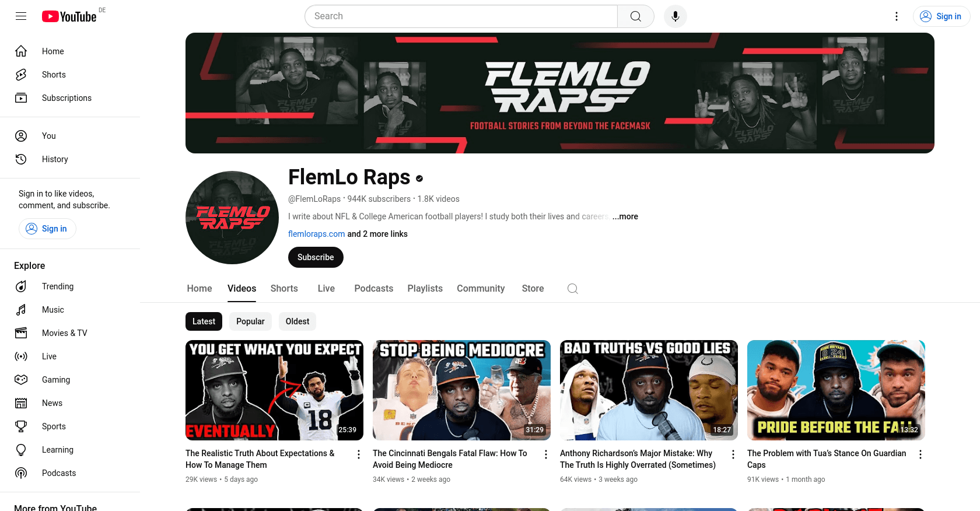Open options menu for Cincinnati Bengals video

[546, 454]
